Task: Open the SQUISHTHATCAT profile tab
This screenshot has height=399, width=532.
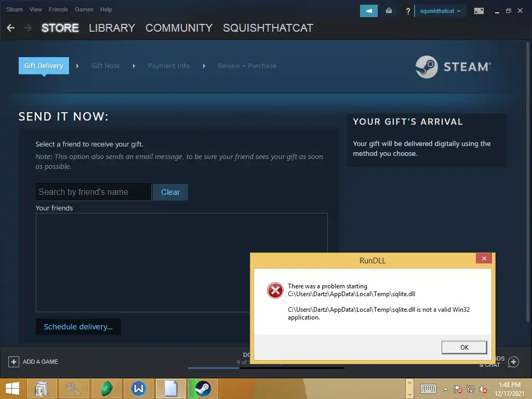Action: [268, 28]
